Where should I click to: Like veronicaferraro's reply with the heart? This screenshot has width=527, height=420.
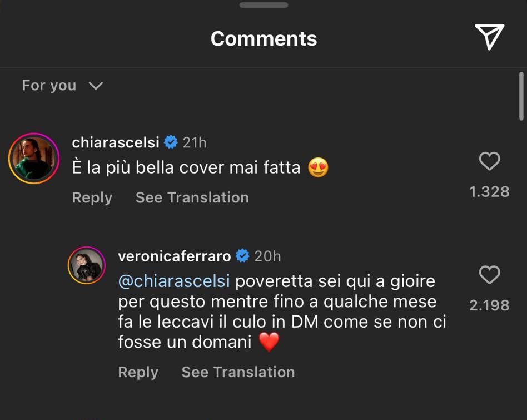coord(489,275)
